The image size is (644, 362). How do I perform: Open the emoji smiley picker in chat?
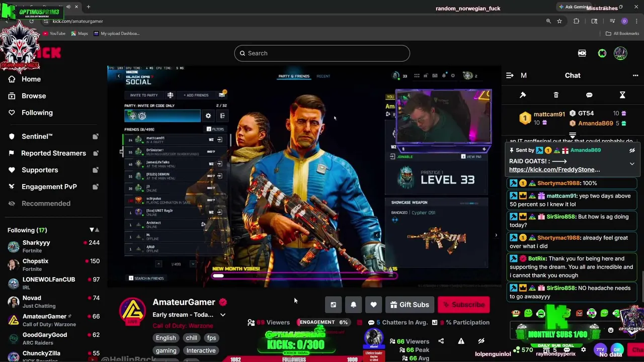point(611,330)
